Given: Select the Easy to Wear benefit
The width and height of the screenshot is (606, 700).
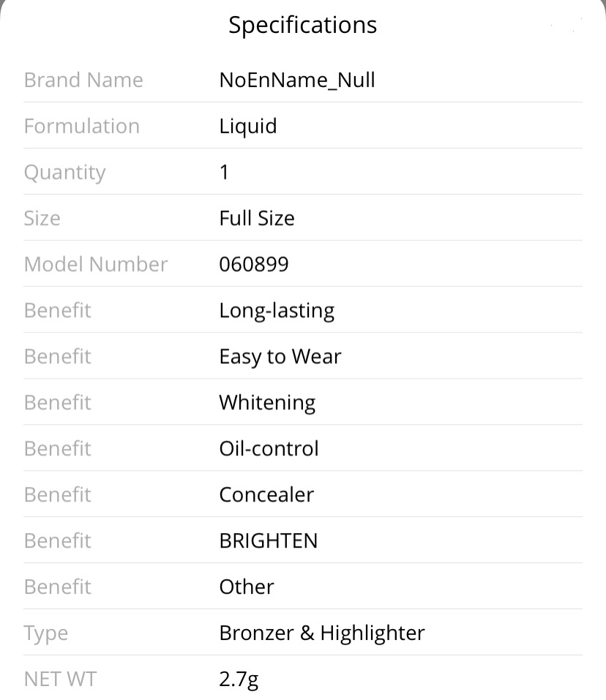Looking at the screenshot, I should pos(280,357).
